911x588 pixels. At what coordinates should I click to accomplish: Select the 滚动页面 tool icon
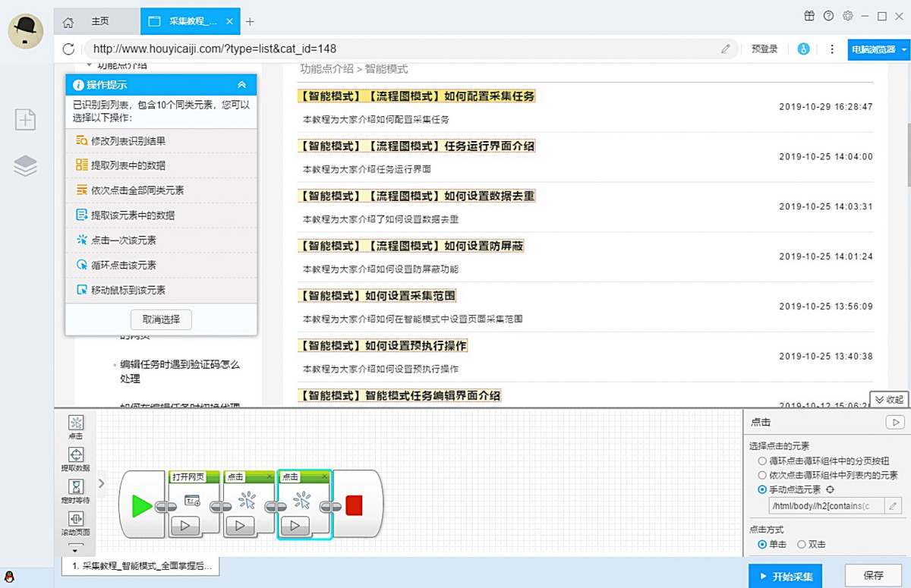(76, 519)
